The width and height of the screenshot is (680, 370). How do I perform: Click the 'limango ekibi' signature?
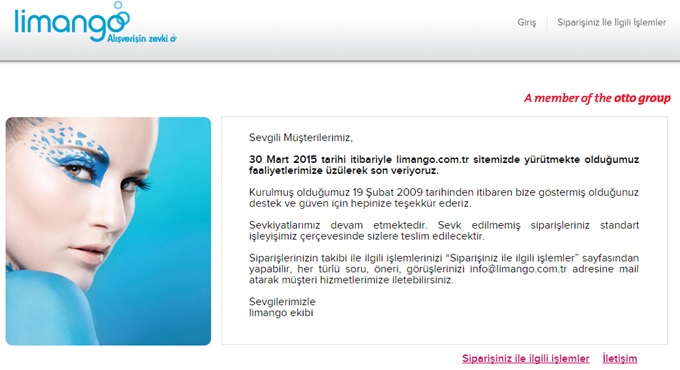[281, 313]
